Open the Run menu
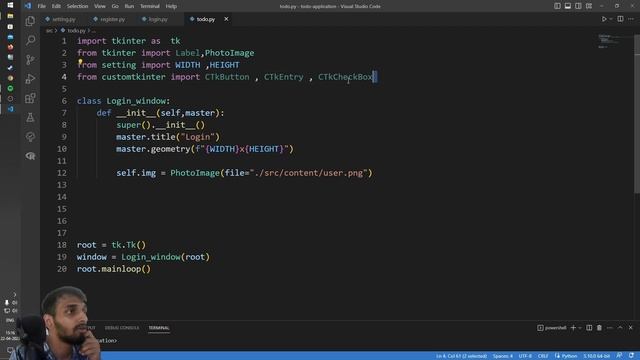The image size is (640, 360). click(129, 6)
